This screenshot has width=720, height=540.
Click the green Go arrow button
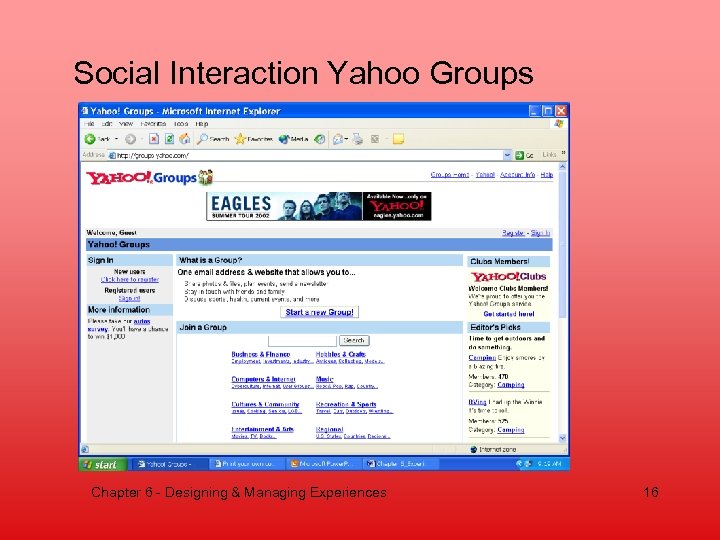click(x=519, y=155)
